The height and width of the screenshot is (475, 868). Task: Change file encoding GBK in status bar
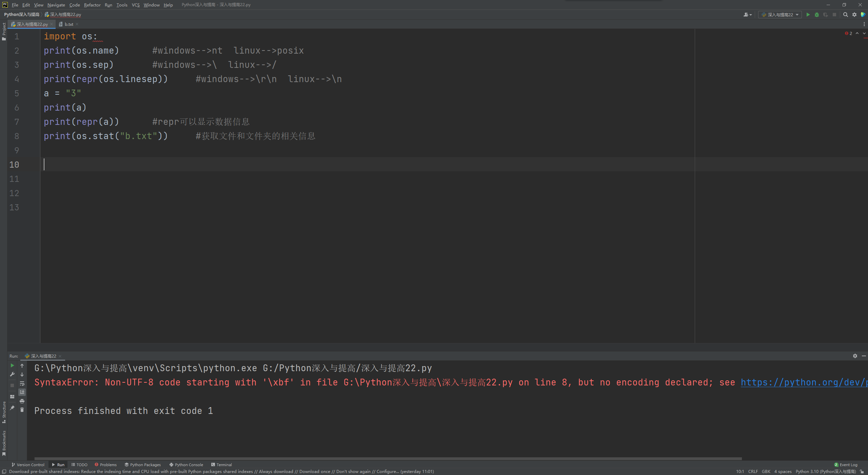[x=766, y=472]
